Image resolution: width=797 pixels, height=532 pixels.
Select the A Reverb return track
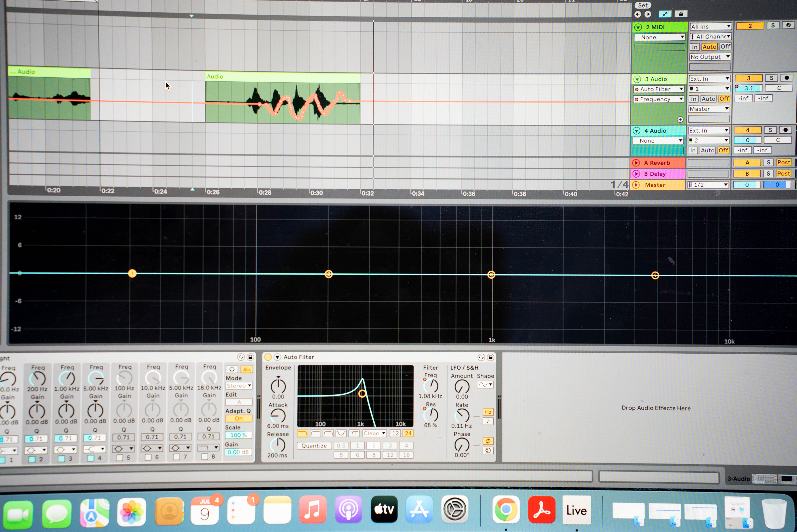(657, 163)
